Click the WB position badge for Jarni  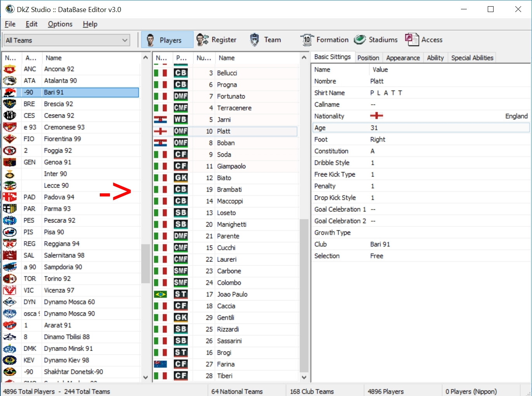click(181, 120)
